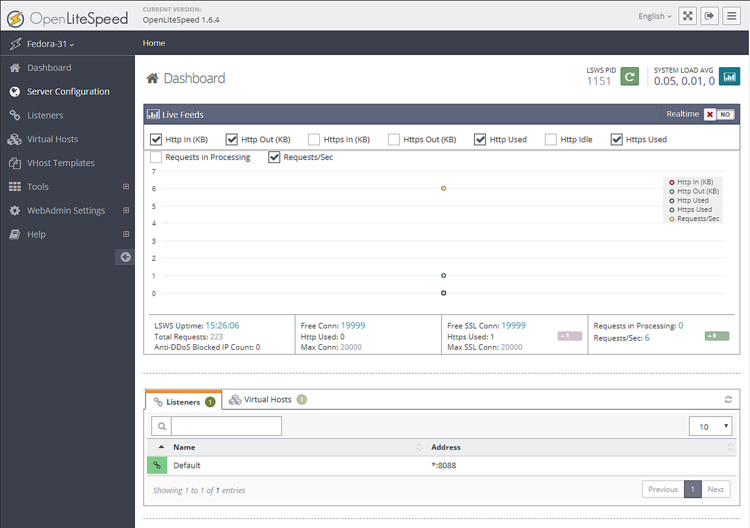750x528 pixels.
Task: Open the English language dropdown
Action: point(655,16)
